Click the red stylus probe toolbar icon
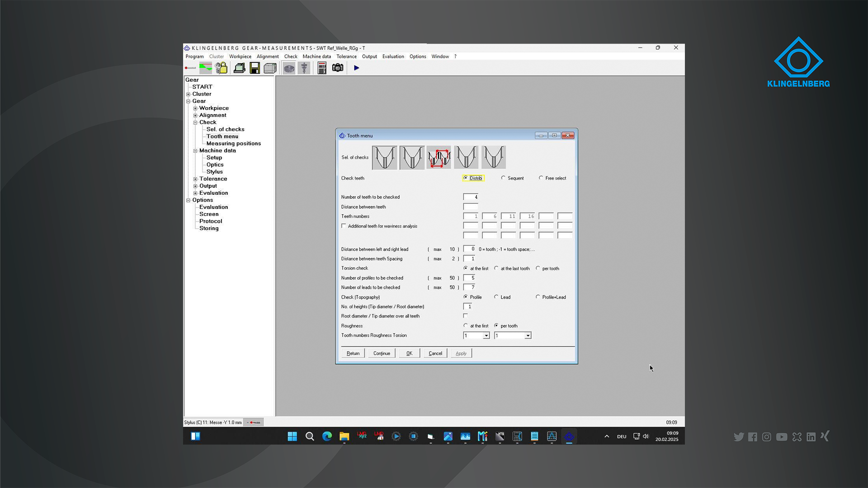This screenshot has height=488, width=868. click(190, 68)
